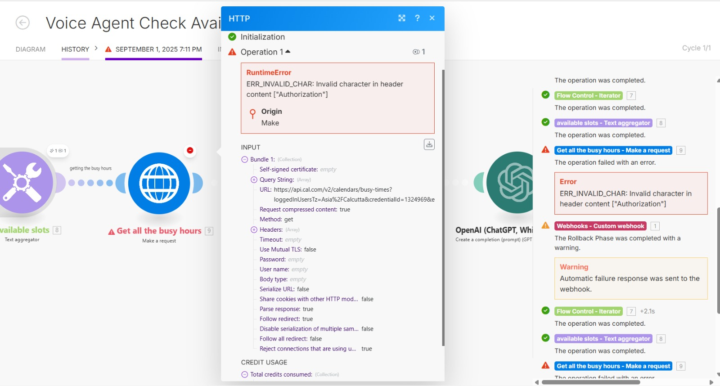Go back using the arrow next to scenario title

[22, 22]
